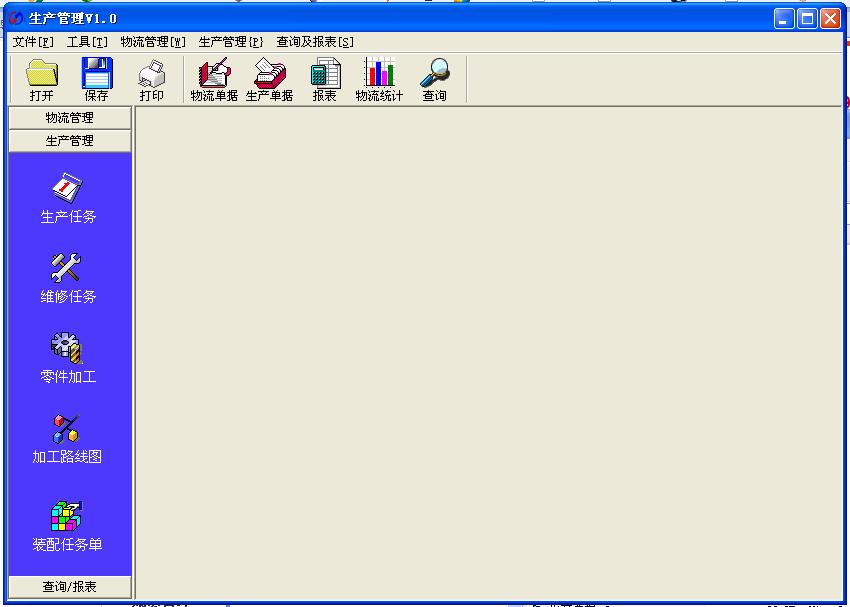The height and width of the screenshot is (607, 850).
Task: Open the 工具[T] menu
Action: (x=87, y=42)
